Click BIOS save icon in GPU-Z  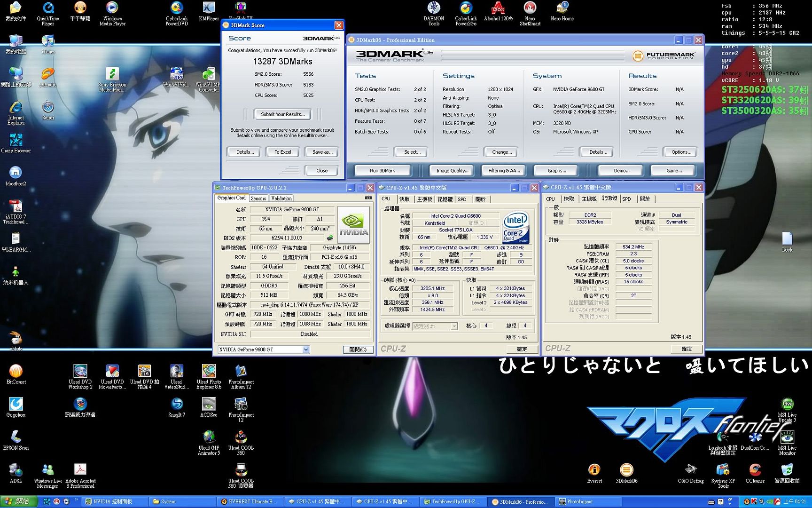(x=330, y=238)
